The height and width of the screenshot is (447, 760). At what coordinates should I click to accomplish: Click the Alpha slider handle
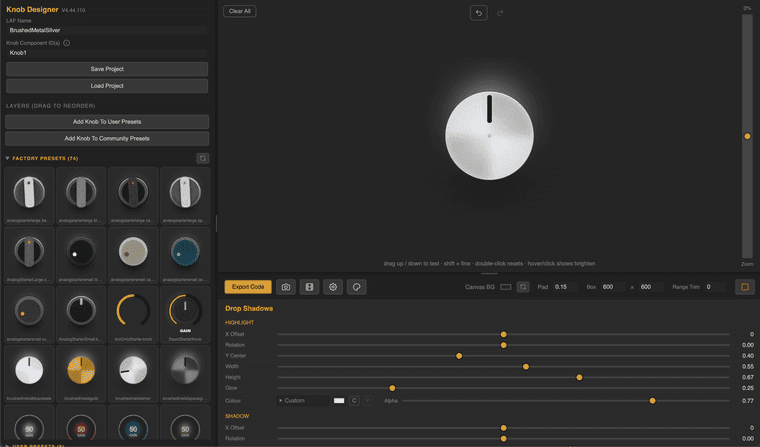coord(652,400)
